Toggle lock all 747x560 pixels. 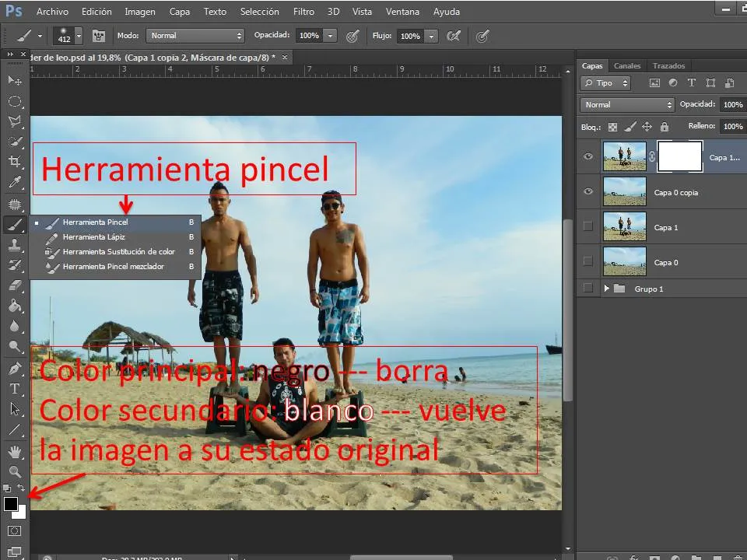pos(665,127)
